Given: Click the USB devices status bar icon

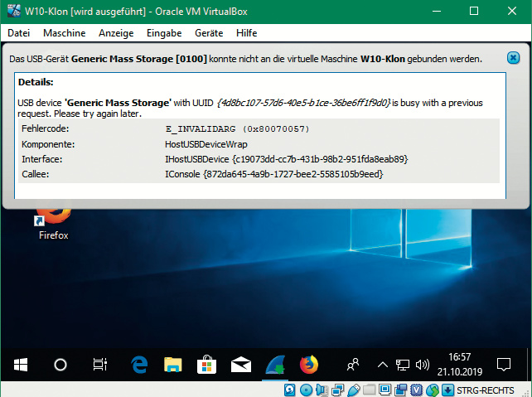Looking at the screenshot, I should [353, 389].
